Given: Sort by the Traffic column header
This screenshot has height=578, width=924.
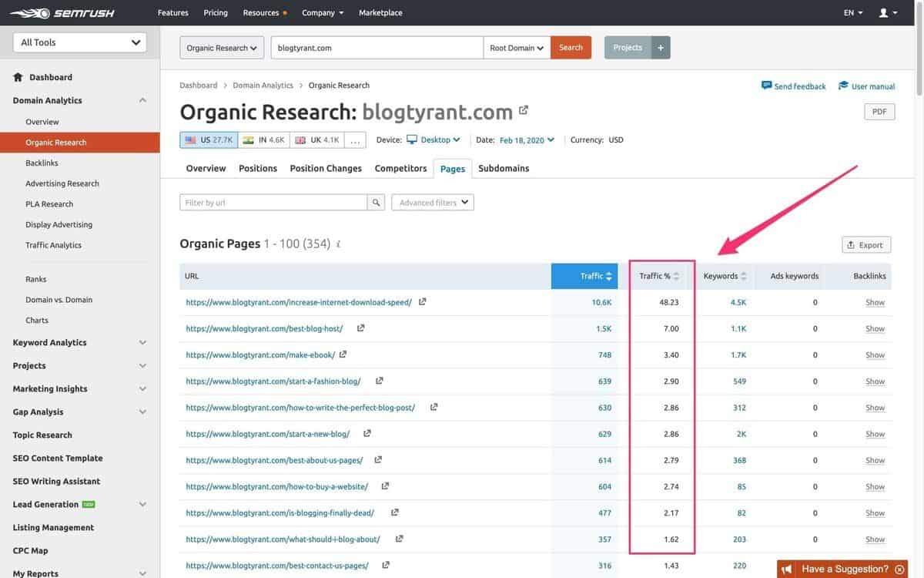Looking at the screenshot, I should 584,276.
